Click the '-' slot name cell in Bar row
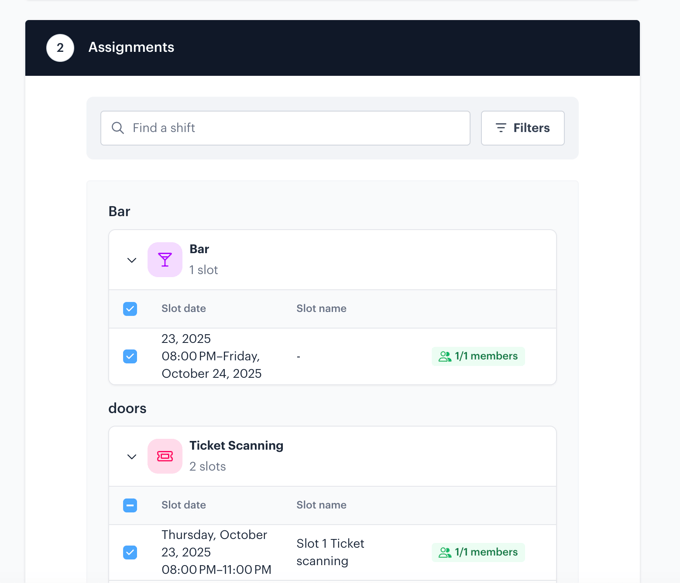Viewport: 680px width, 583px height. 298,357
